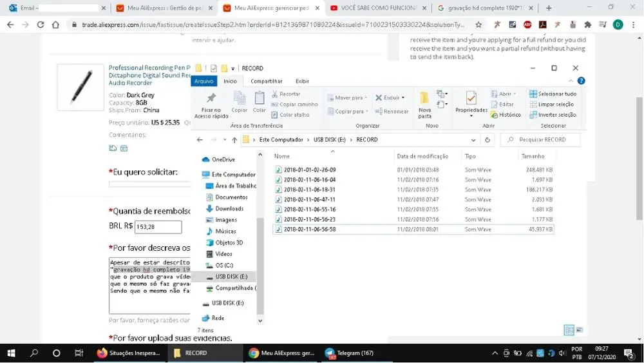Open the Professional Recording Pen product link
This screenshot has height=363, width=644.
click(149, 75)
